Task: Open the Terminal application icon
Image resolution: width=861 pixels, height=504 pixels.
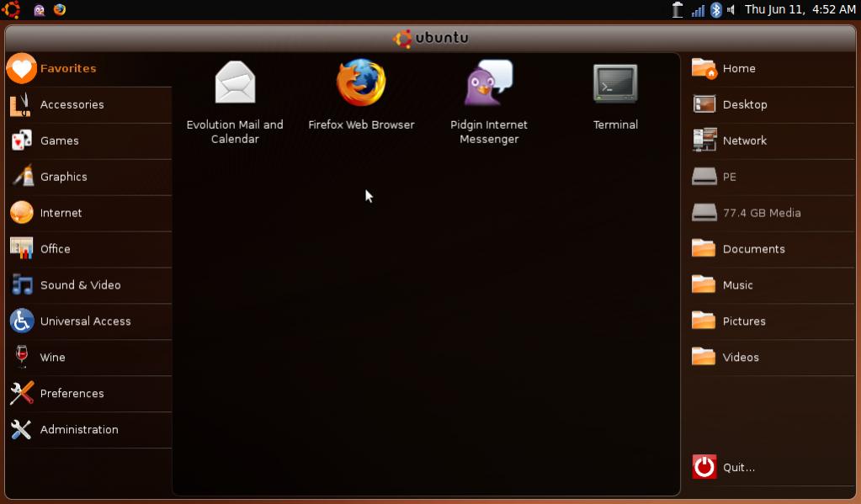Action: (x=615, y=83)
